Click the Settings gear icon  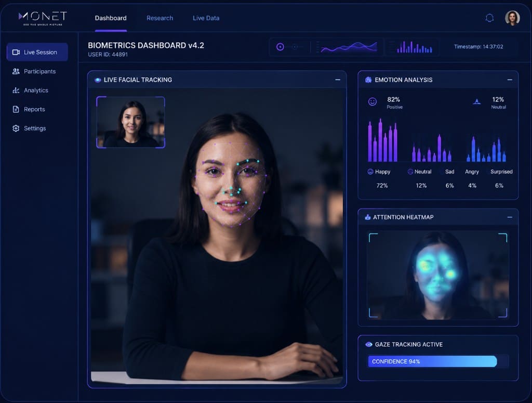pos(16,128)
